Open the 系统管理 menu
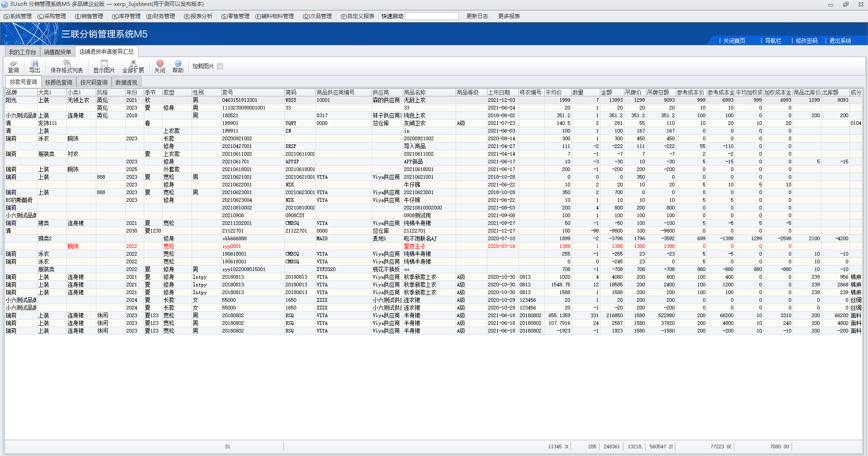The image size is (868, 456). (18, 16)
